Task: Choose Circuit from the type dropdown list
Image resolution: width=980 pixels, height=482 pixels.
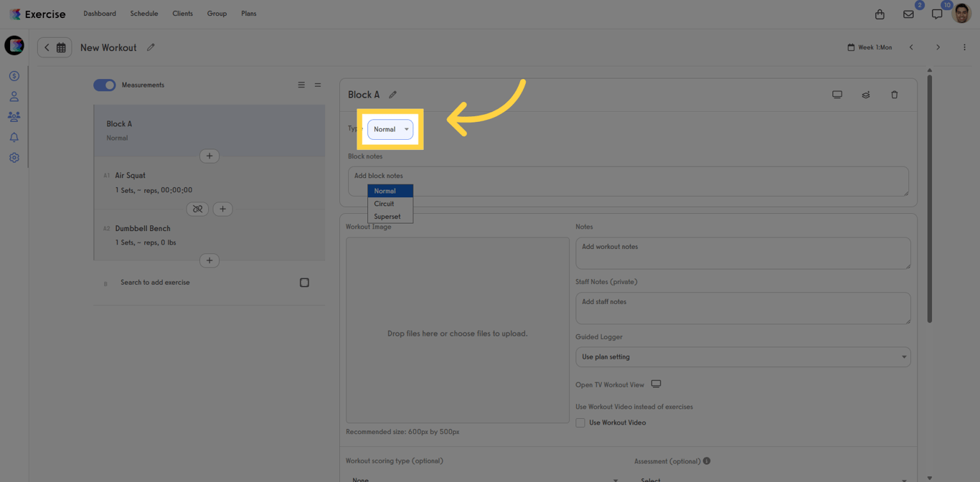Action: [390, 204]
